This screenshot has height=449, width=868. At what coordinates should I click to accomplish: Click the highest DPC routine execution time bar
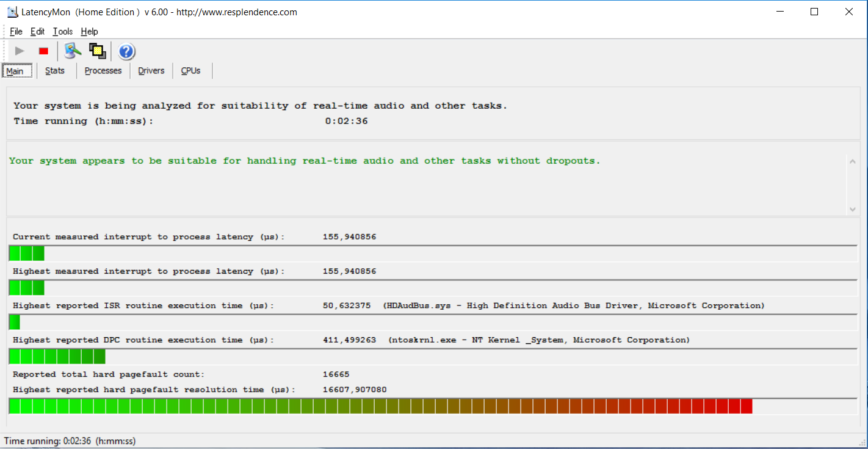[57, 357]
